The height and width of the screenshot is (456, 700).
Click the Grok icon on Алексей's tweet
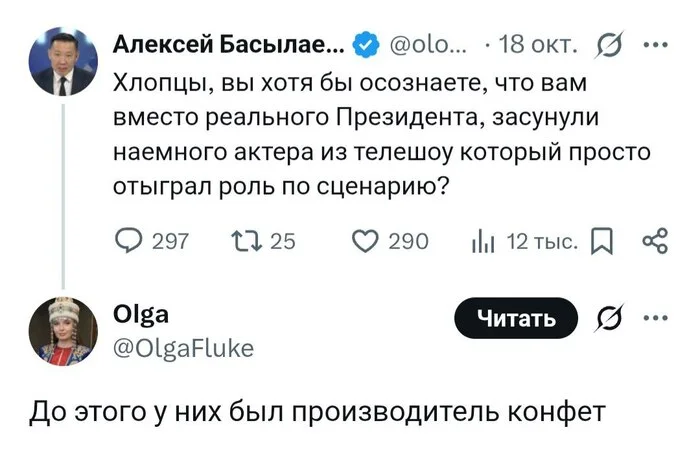[x=607, y=43]
